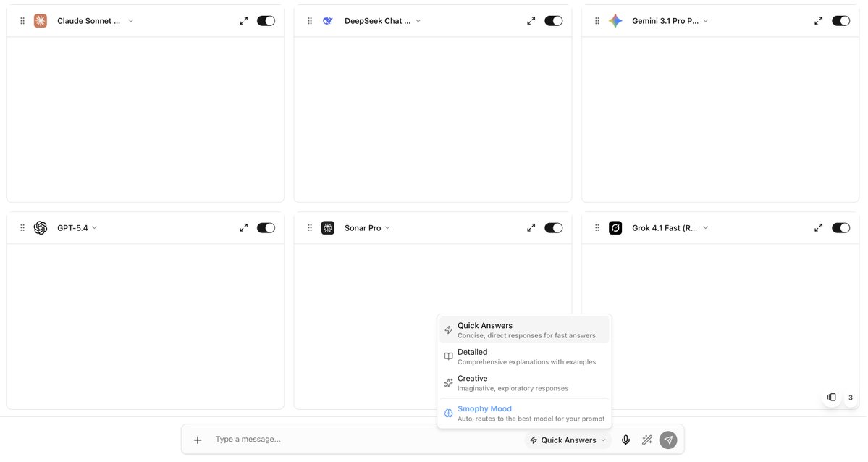
Task: Select Detailed response mode
Action: tap(524, 357)
